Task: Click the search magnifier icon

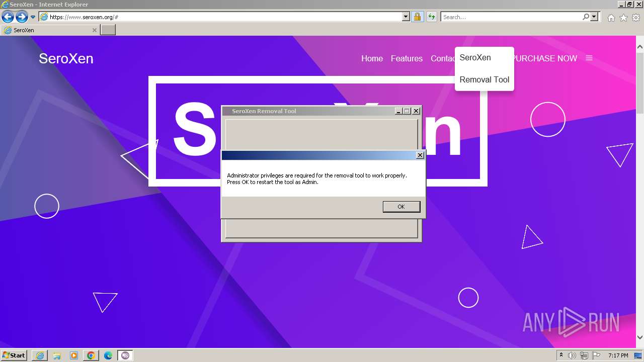Action: pyautogui.click(x=586, y=17)
